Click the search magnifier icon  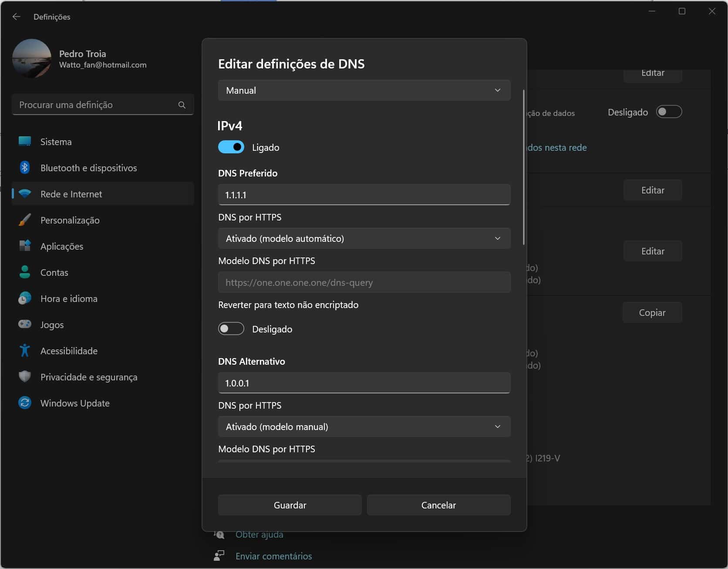coord(182,105)
